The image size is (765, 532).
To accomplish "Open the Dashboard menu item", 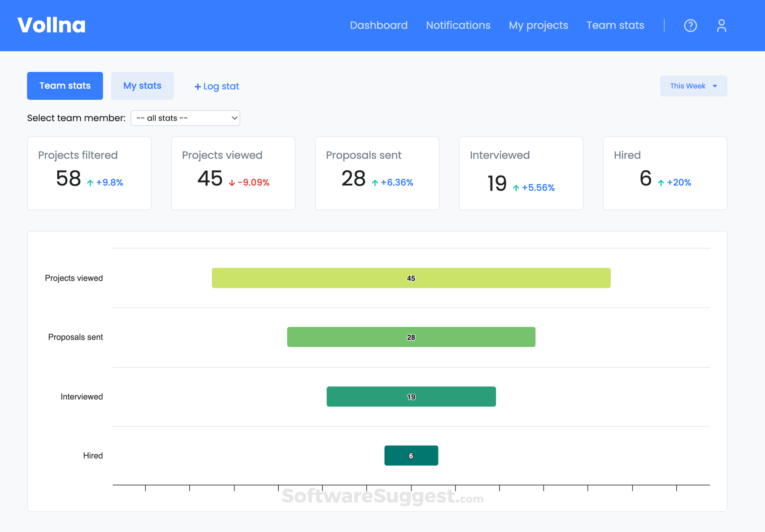I will coord(379,25).
